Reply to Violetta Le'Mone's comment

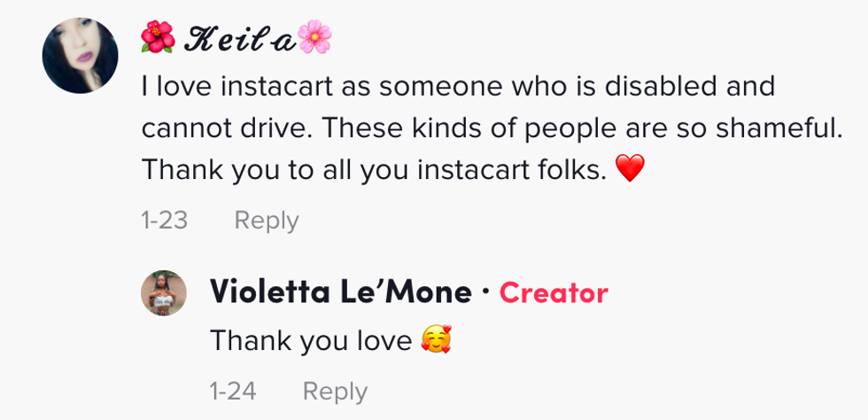pyautogui.click(x=335, y=391)
